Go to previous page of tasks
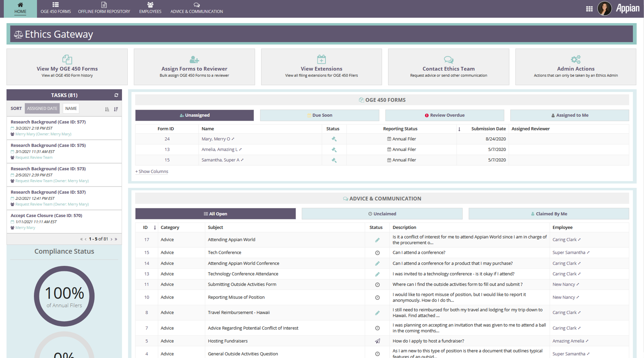 tap(86, 239)
